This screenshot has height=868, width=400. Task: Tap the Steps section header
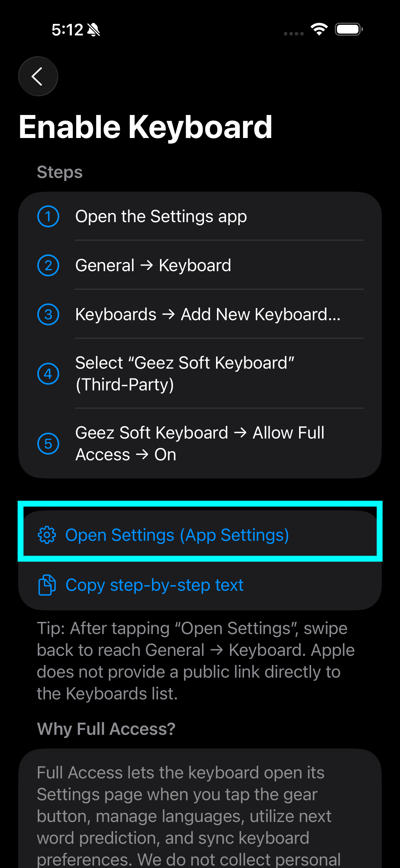click(x=59, y=172)
